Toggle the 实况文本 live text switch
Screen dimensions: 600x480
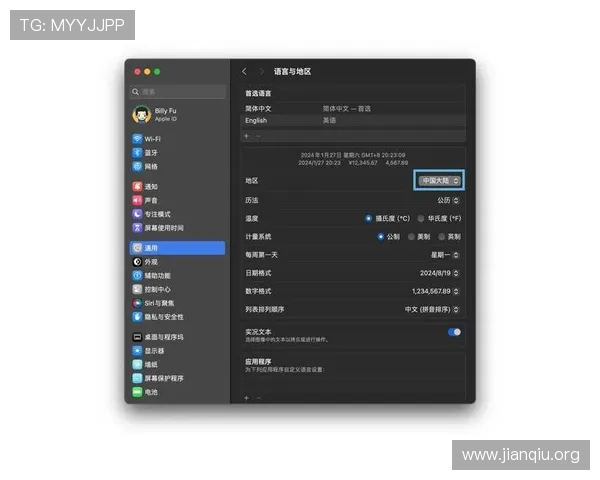pos(454,332)
